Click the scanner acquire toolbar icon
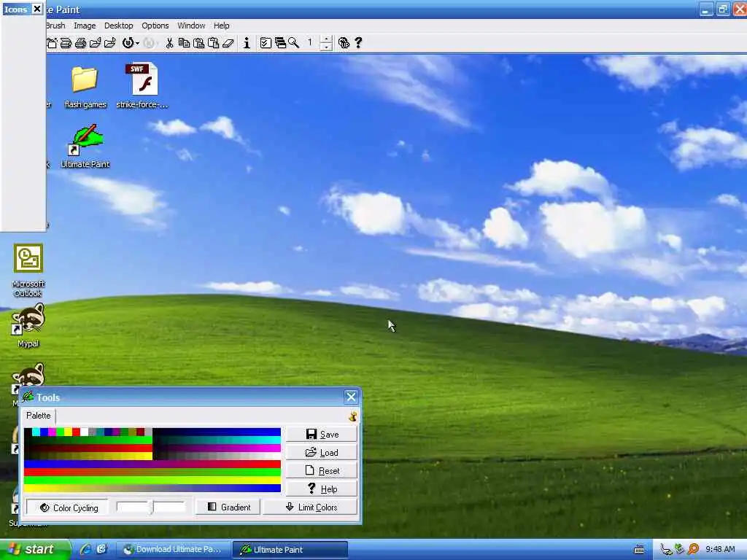The width and height of the screenshot is (747, 560). point(66,43)
